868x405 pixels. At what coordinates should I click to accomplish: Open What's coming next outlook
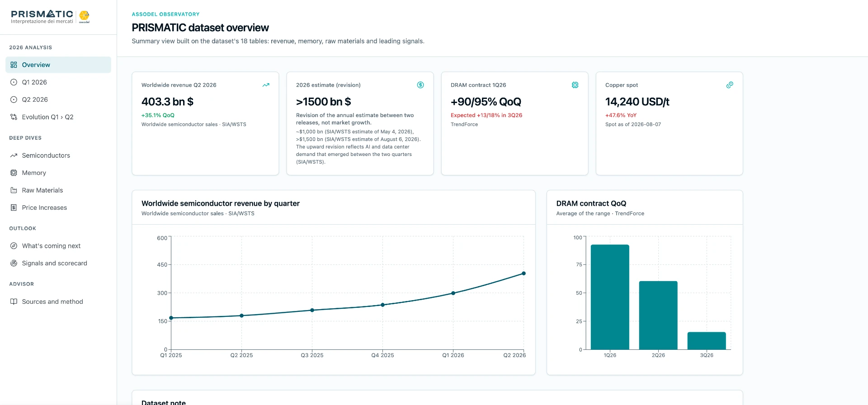point(58,246)
